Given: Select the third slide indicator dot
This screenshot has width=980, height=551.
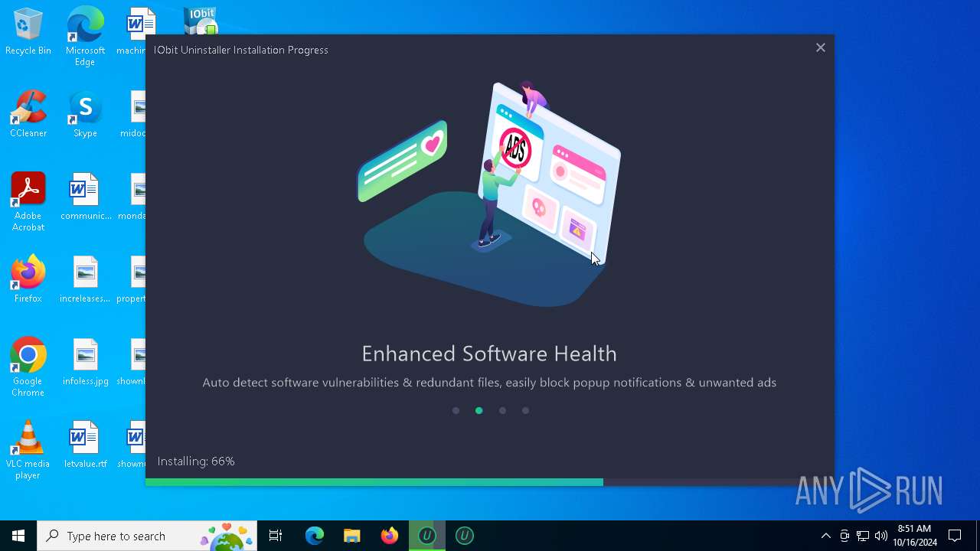Looking at the screenshot, I should pyautogui.click(x=502, y=411).
